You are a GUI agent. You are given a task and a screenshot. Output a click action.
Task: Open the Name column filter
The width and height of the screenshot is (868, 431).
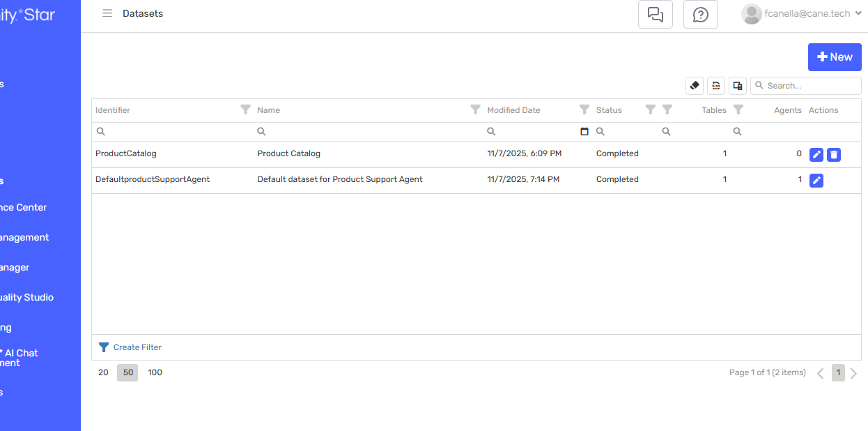click(x=475, y=109)
